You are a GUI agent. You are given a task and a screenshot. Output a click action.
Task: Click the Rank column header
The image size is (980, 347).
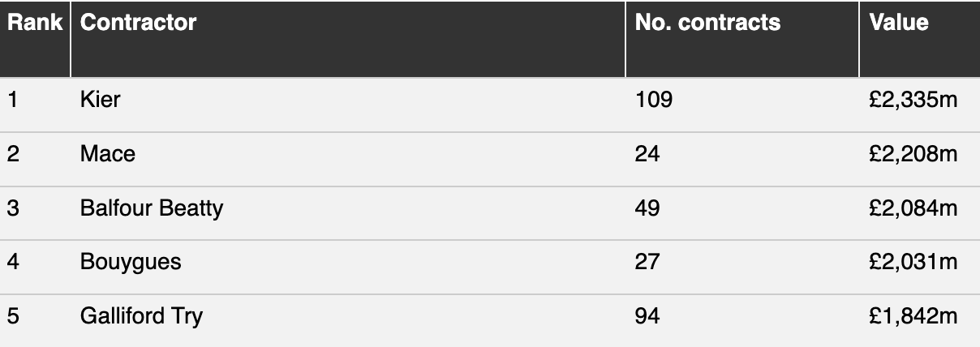[36, 39]
